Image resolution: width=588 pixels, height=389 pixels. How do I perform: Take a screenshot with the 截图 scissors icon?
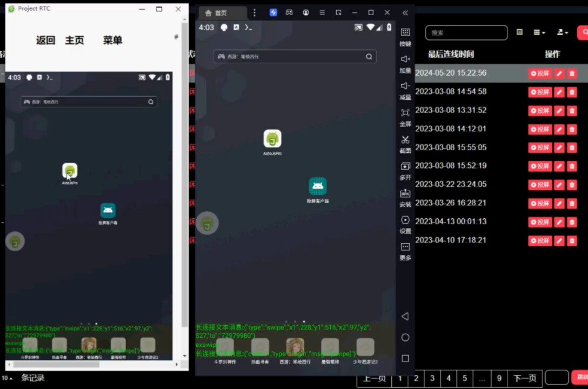coord(405,140)
